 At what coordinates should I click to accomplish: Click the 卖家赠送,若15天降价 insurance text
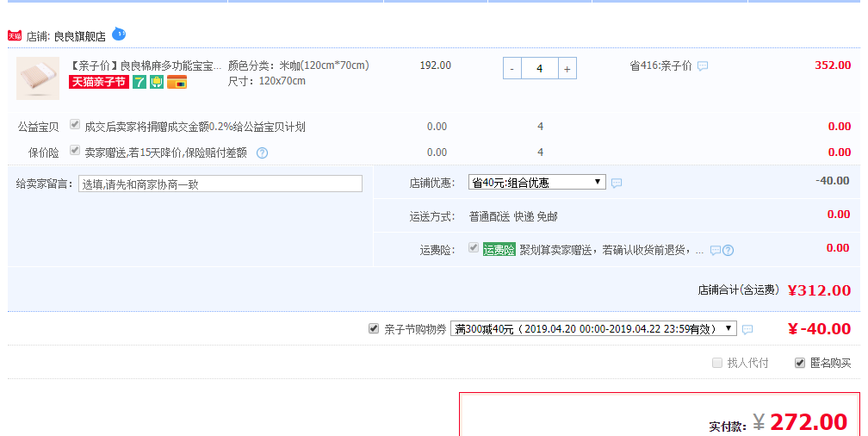[165, 153]
